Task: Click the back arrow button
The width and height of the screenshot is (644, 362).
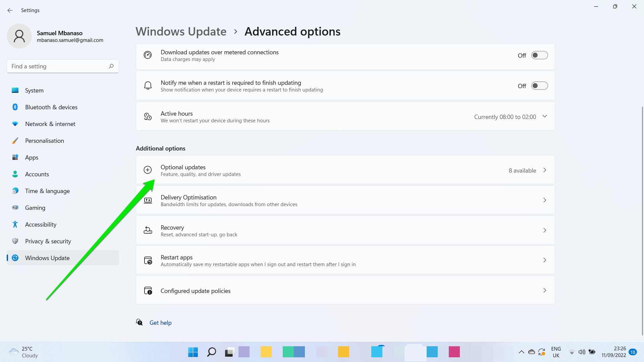Action: (10, 10)
